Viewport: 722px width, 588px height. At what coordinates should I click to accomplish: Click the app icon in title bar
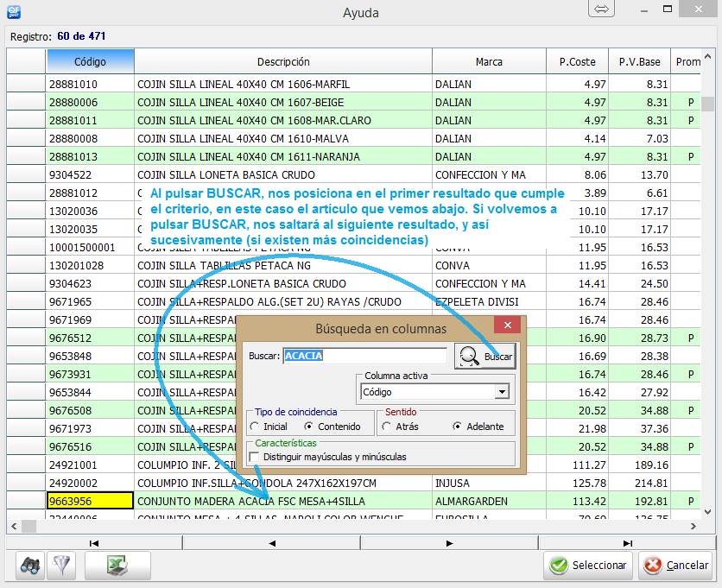pos(14,11)
